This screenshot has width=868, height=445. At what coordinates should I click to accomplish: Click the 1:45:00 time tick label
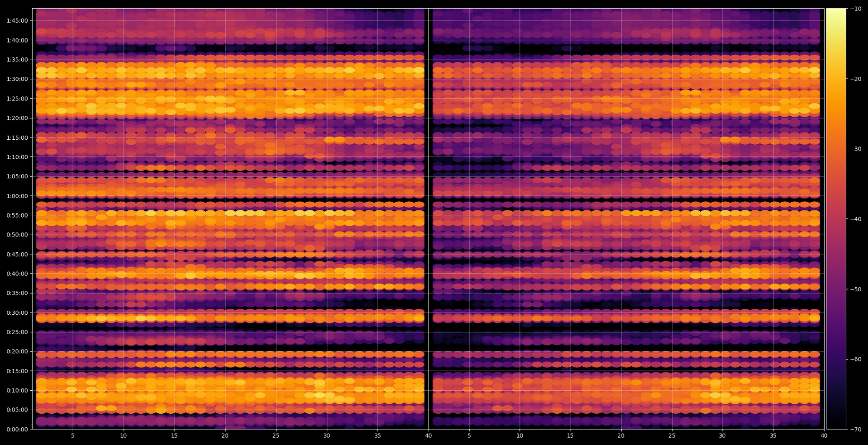pos(17,21)
